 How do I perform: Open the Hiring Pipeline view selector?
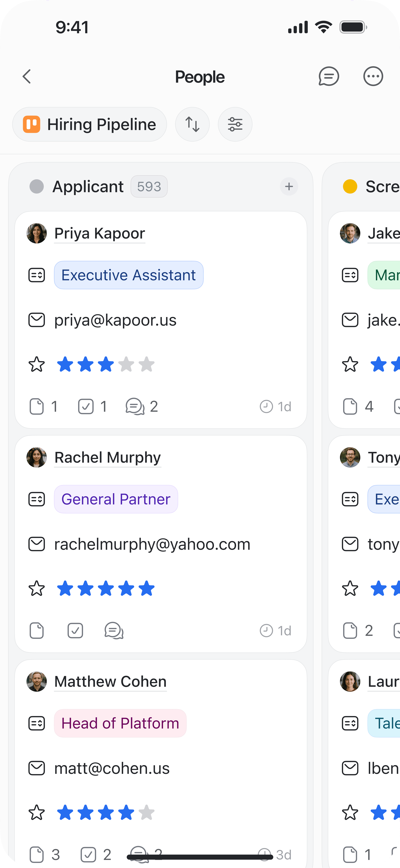(x=89, y=124)
